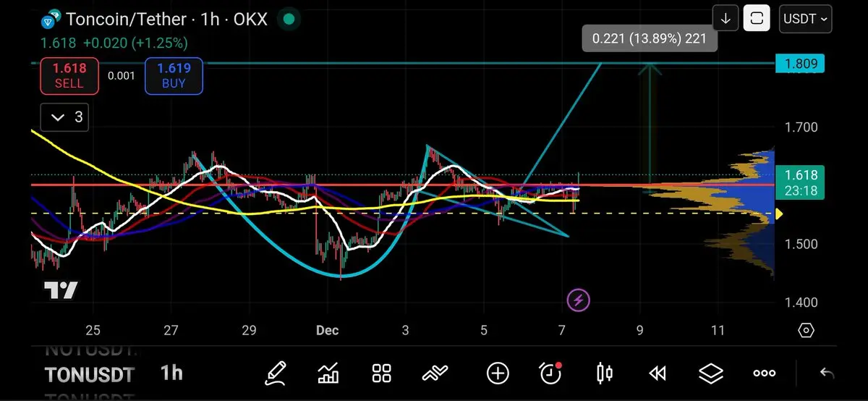The image size is (868, 401).
Task: Click the 1.400 price axis label
Action: pos(801,303)
